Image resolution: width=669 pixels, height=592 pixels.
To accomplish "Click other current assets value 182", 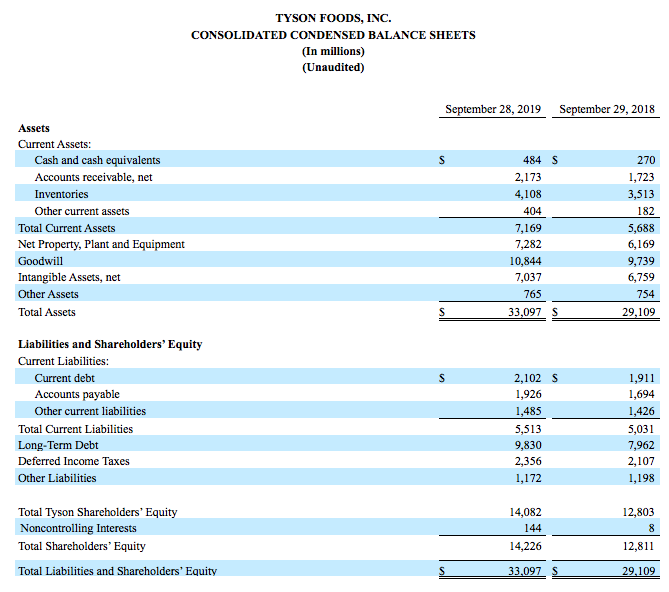I will [646, 212].
